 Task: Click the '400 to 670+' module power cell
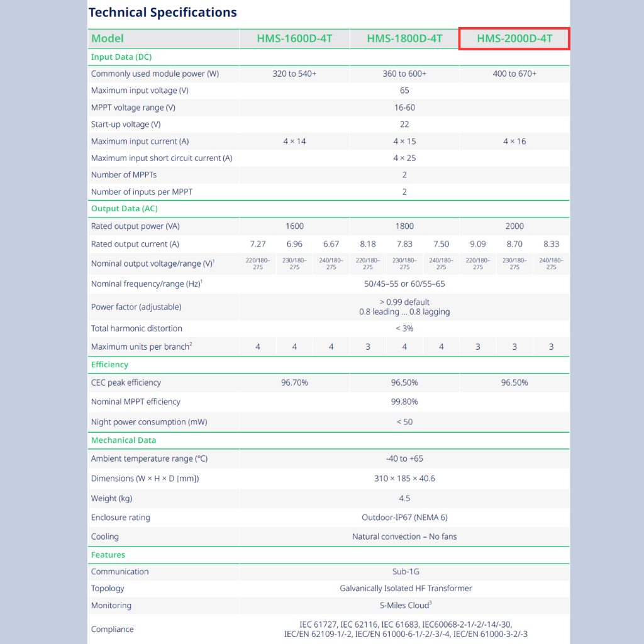pyautogui.click(x=514, y=74)
